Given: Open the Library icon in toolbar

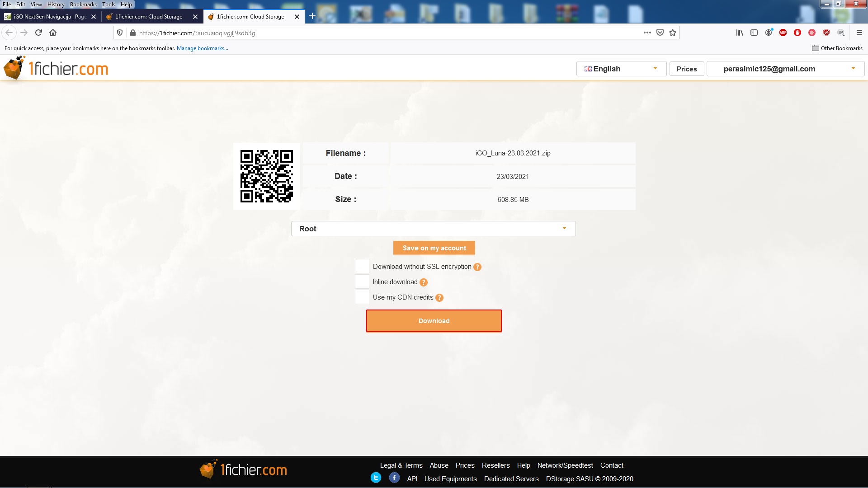Looking at the screenshot, I should pos(740,33).
